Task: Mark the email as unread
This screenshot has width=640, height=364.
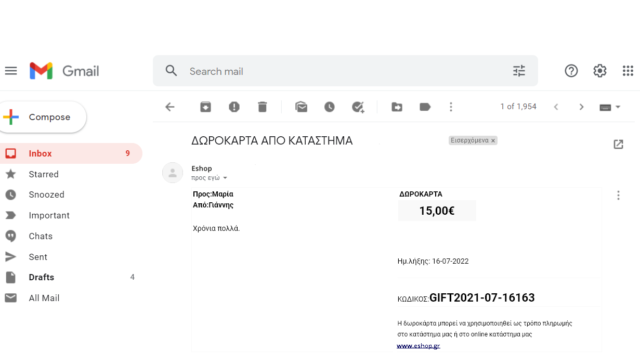Action: (301, 107)
